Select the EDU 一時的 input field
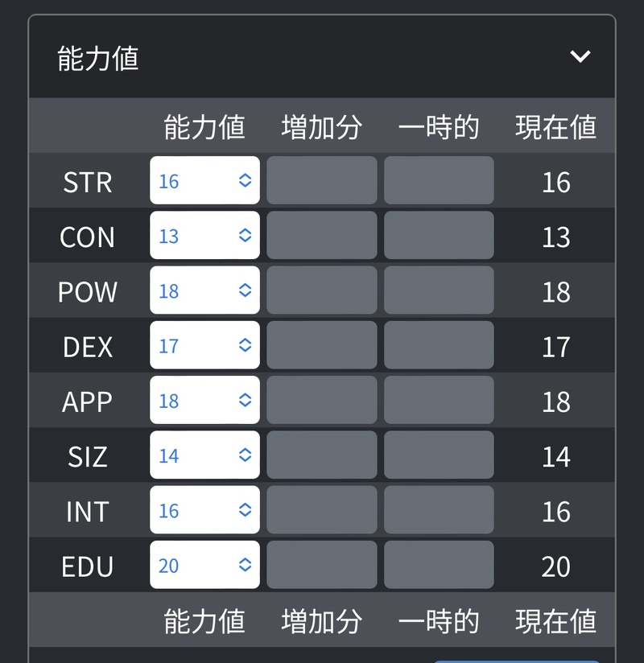Screen dimensions: 644x663 tap(439, 565)
